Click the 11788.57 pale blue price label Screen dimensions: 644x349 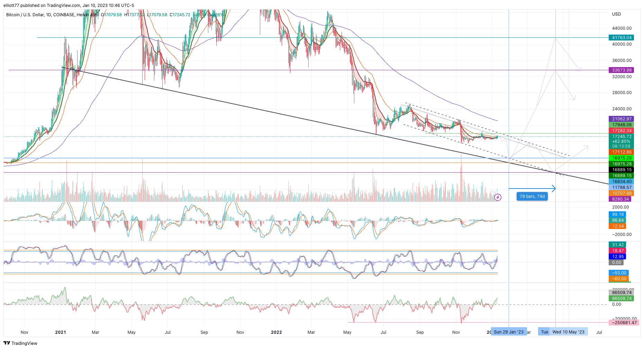point(622,187)
